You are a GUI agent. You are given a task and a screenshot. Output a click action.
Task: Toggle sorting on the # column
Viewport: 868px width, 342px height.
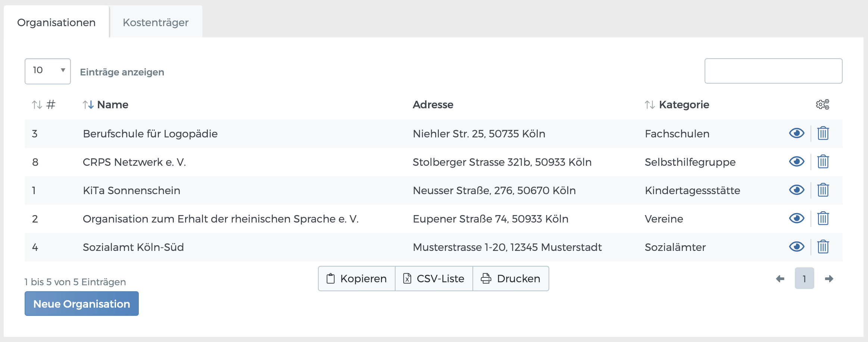(44, 105)
